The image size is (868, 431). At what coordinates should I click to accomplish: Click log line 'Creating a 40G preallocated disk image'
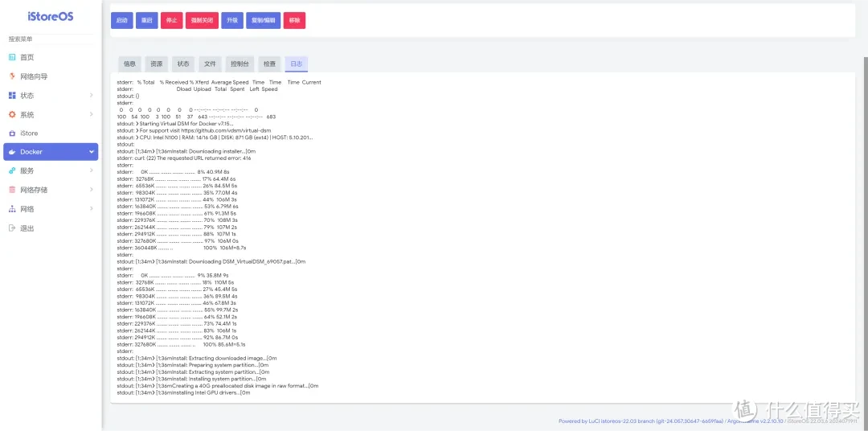[x=218, y=386]
